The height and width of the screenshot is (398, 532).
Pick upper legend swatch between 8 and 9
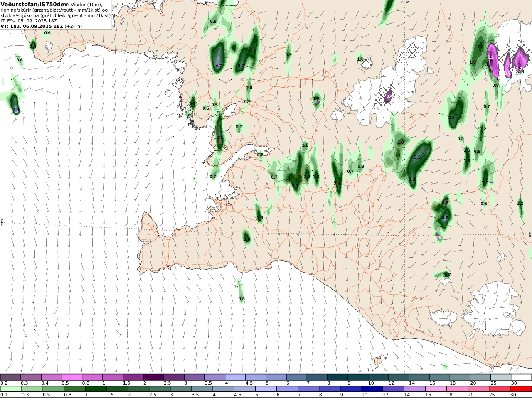coord(338,377)
